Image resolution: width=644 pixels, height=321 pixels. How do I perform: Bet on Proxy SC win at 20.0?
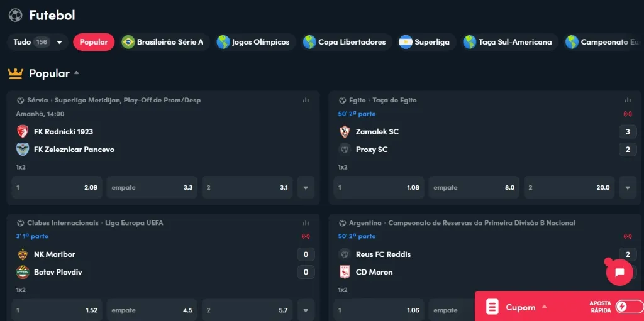point(569,188)
